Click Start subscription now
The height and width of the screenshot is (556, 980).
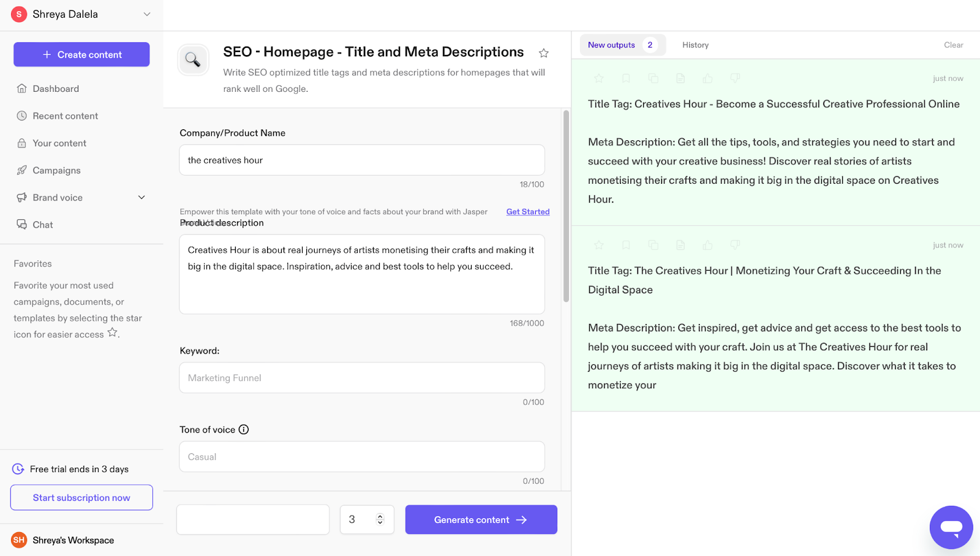coord(81,498)
